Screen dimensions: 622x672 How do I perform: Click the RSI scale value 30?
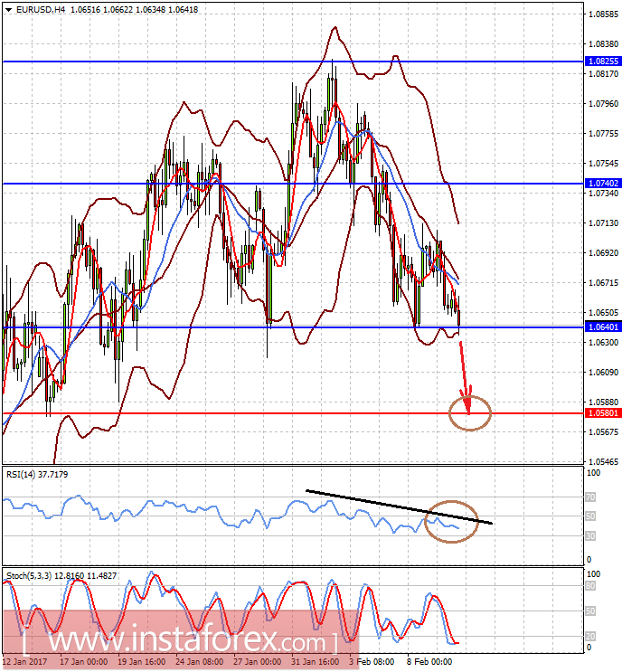(590, 536)
